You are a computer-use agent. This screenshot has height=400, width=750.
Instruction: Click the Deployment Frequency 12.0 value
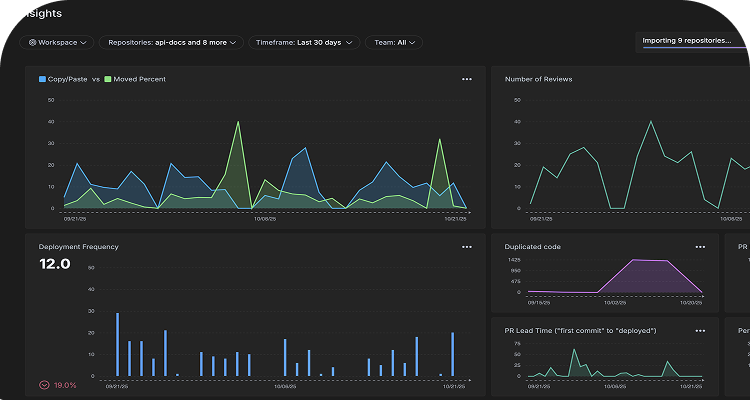click(53, 264)
